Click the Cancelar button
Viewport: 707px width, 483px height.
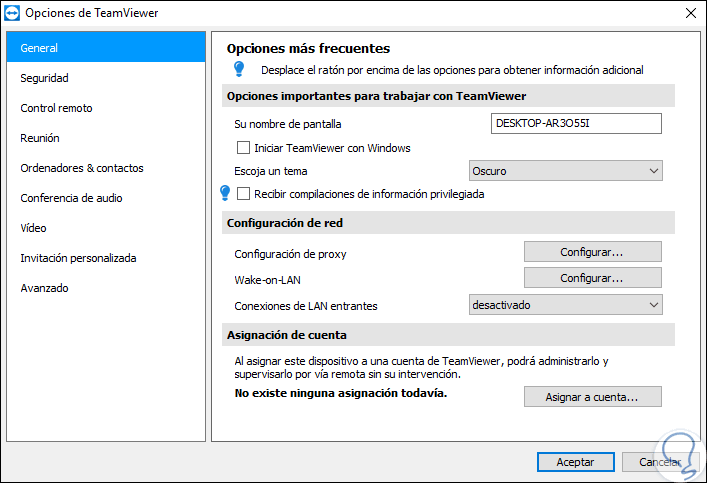tap(660, 462)
